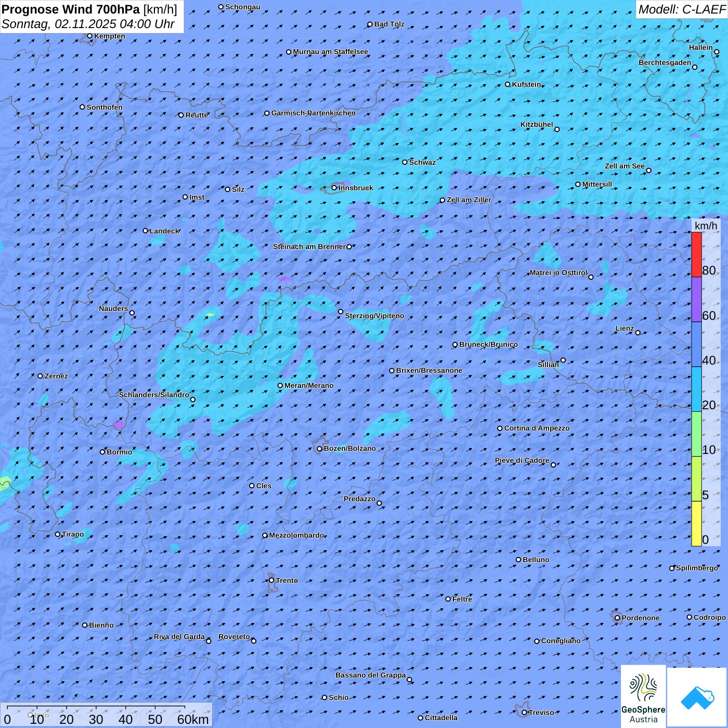Click the 'Schlanders/Silandro' label
Viewport: 728px width, 728px height.
[154, 395]
